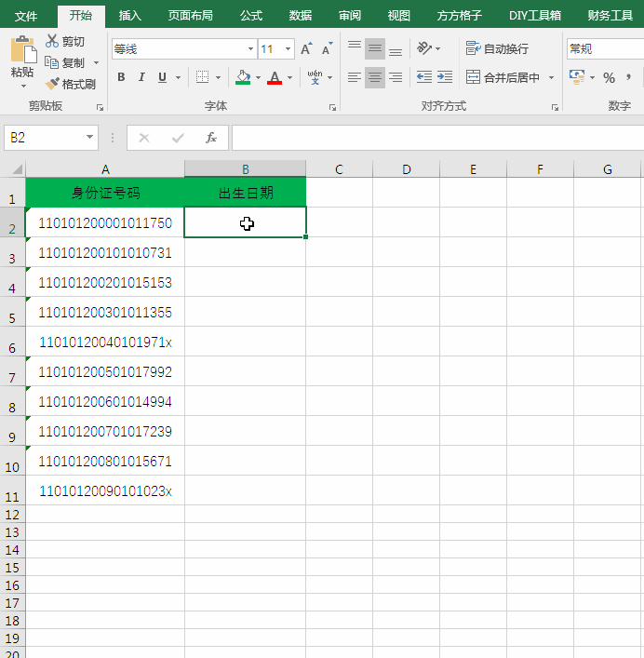Open the number format (常规) box

[605, 49]
